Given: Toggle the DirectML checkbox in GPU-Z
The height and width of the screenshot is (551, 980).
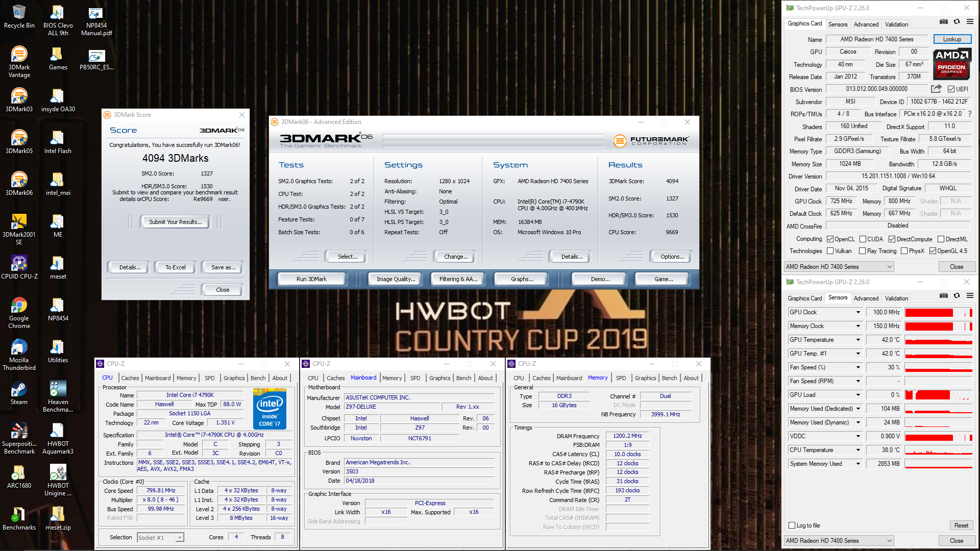Looking at the screenshot, I should 941,239.
